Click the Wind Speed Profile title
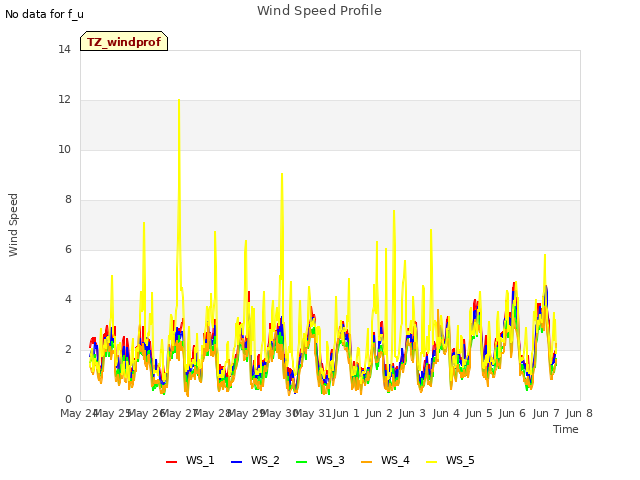640x480 pixels. tap(319, 11)
